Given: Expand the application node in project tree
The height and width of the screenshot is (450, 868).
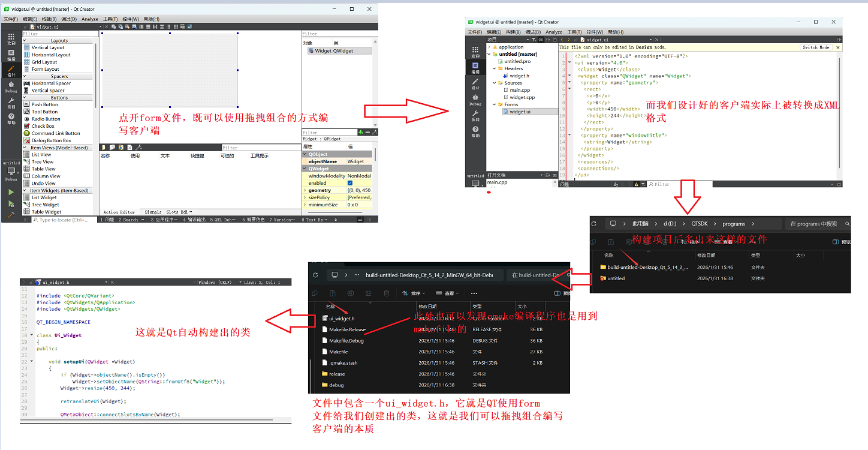Looking at the screenshot, I should tap(490, 47).
